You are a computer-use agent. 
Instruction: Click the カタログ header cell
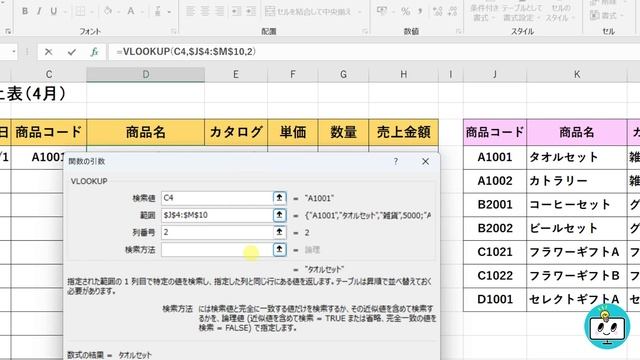click(236, 132)
